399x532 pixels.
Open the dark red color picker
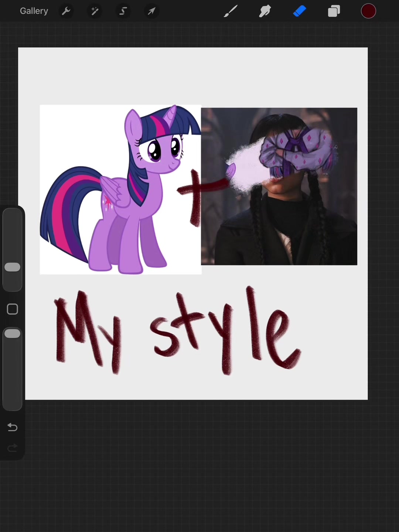pos(368,11)
